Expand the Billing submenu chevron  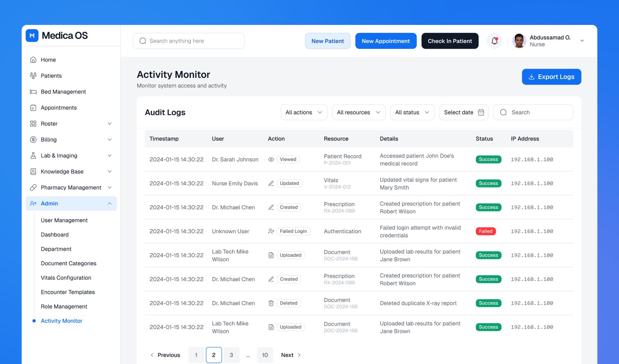pyautogui.click(x=109, y=139)
